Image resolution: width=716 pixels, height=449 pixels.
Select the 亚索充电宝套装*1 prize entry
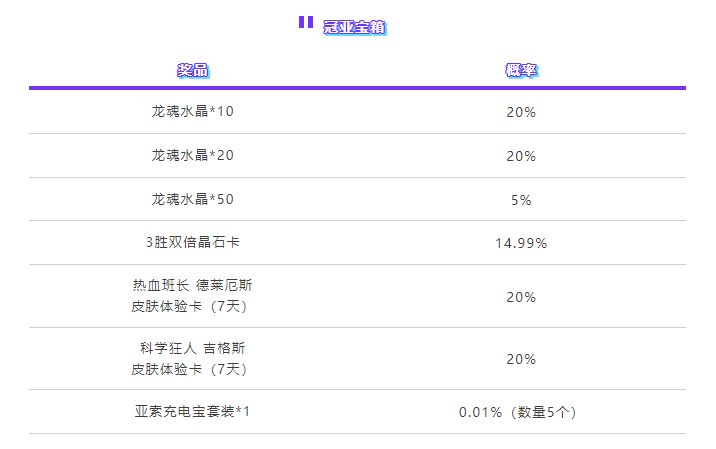tap(192, 412)
